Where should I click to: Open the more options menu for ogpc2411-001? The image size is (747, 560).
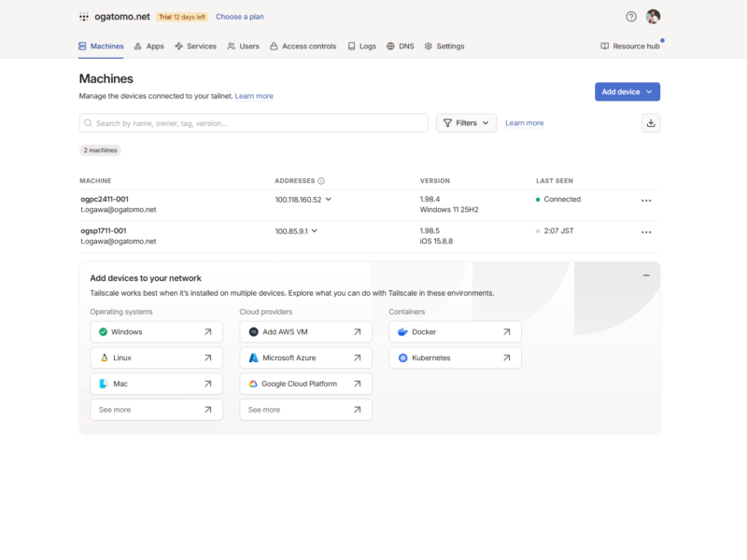[646, 201]
